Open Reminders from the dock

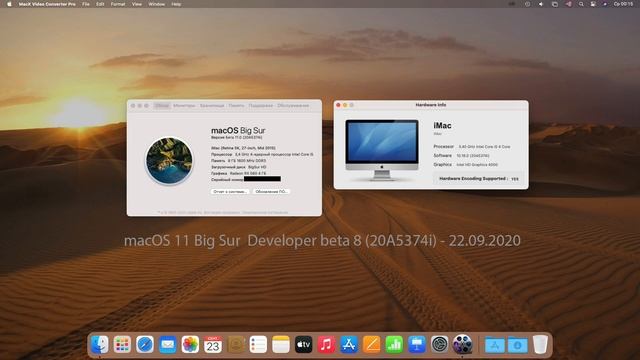click(258, 344)
